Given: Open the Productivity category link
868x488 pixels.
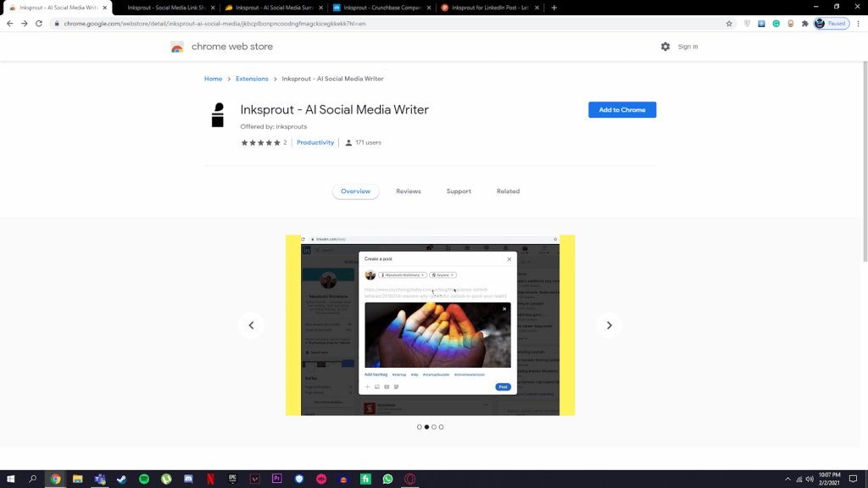Looking at the screenshot, I should pyautogui.click(x=315, y=142).
